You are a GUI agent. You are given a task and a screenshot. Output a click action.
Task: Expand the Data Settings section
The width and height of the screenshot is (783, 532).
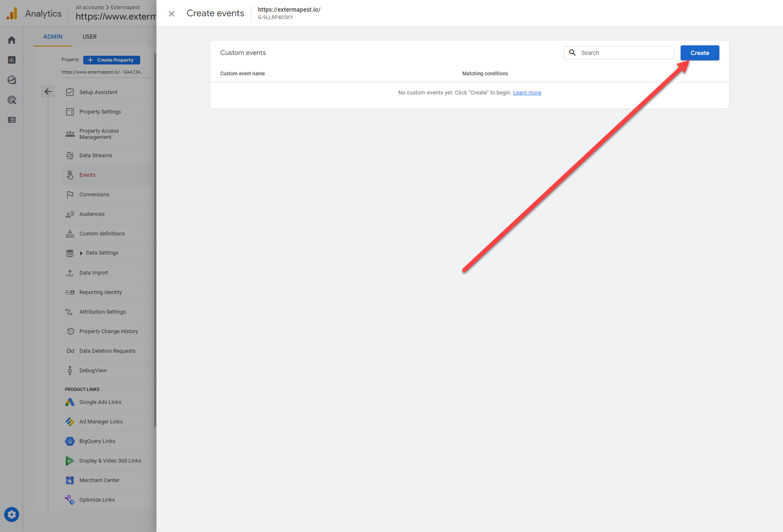tap(81, 253)
